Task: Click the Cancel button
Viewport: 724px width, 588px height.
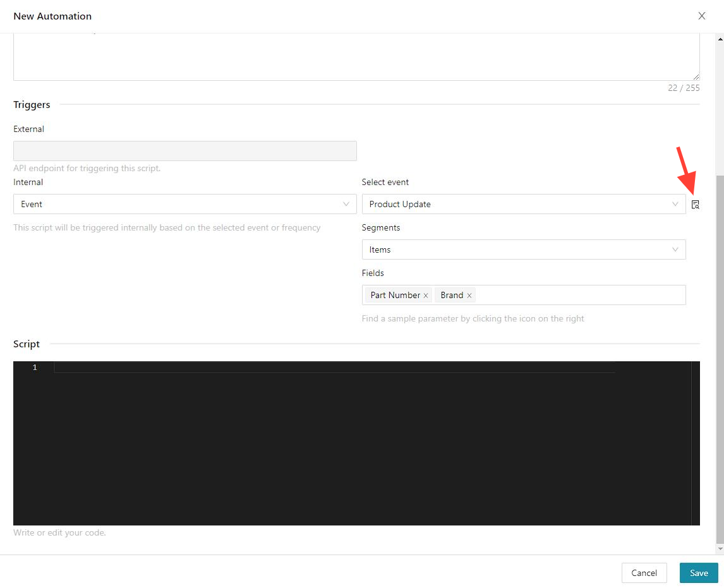Action: click(x=644, y=573)
